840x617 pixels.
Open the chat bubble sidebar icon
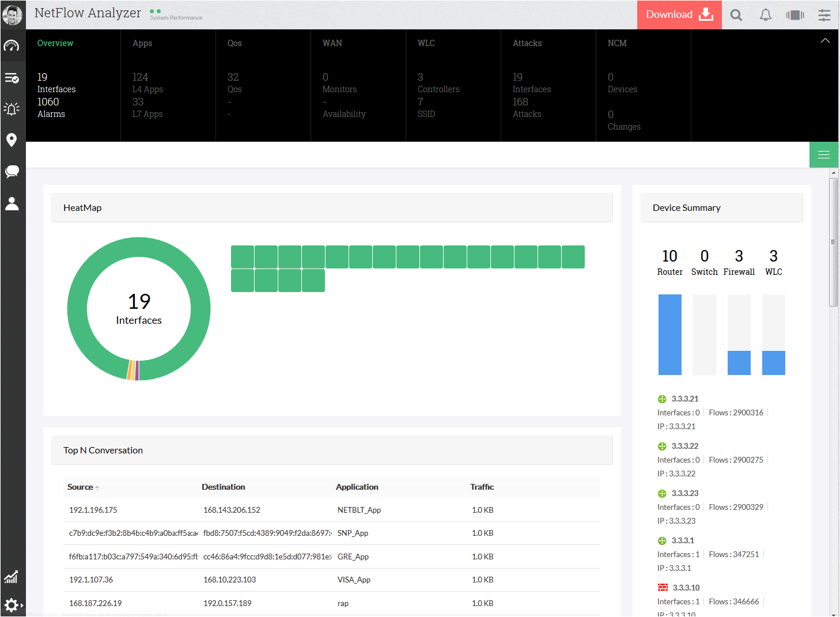[12, 172]
